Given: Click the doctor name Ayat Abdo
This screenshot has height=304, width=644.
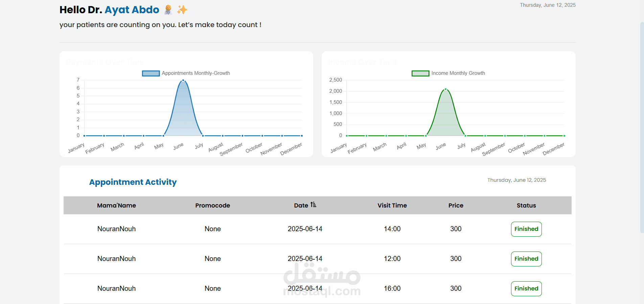Looking at the screenshot, I should coord(132,10).
